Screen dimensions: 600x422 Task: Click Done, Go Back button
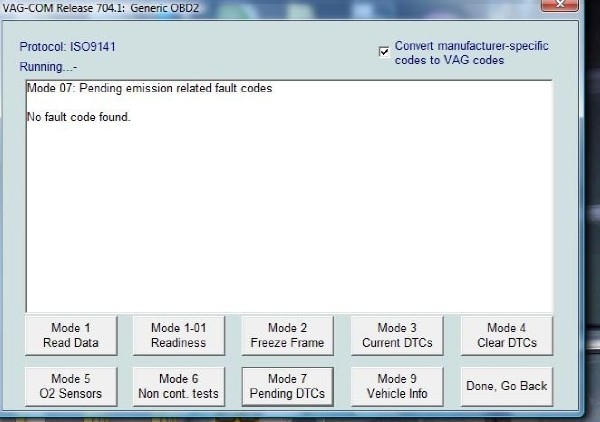(x=507, y=386)
